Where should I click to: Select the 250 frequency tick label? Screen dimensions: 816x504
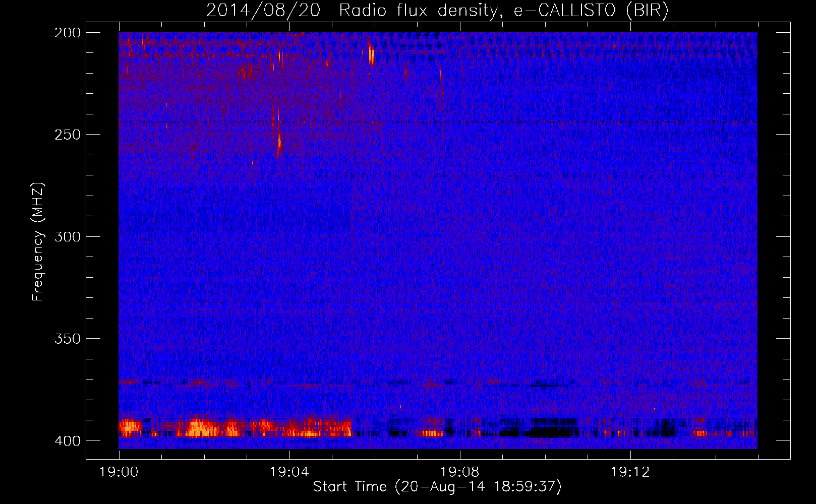tap(67, 135)
